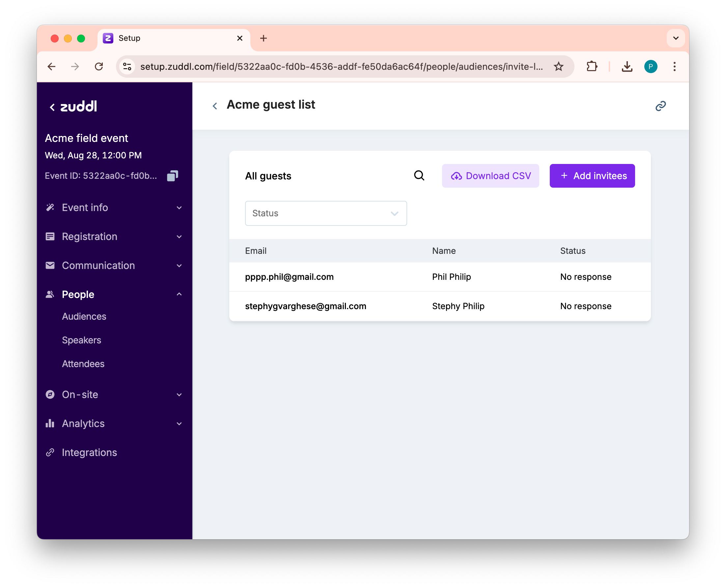Copy the guest list link icon
726x588 pixels.
point(660,106)
